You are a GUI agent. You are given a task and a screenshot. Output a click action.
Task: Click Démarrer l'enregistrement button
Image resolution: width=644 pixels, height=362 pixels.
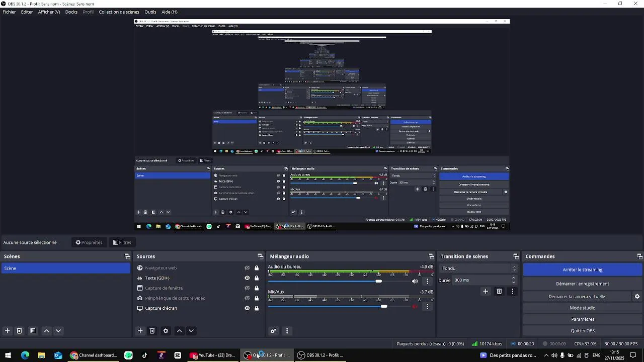point(583,284)
